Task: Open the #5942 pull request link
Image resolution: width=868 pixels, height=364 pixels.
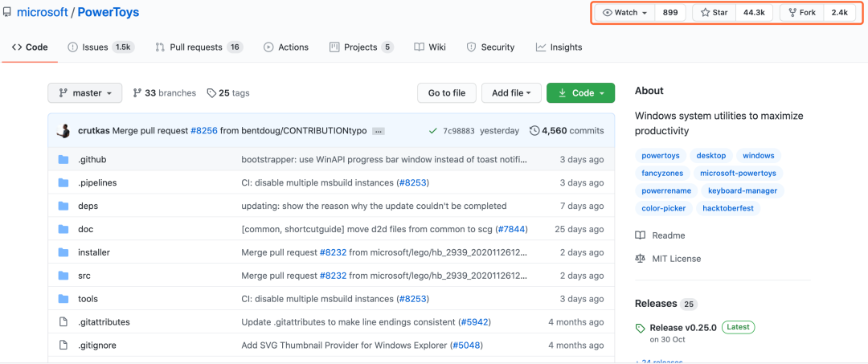Action: tap(474, 322)
